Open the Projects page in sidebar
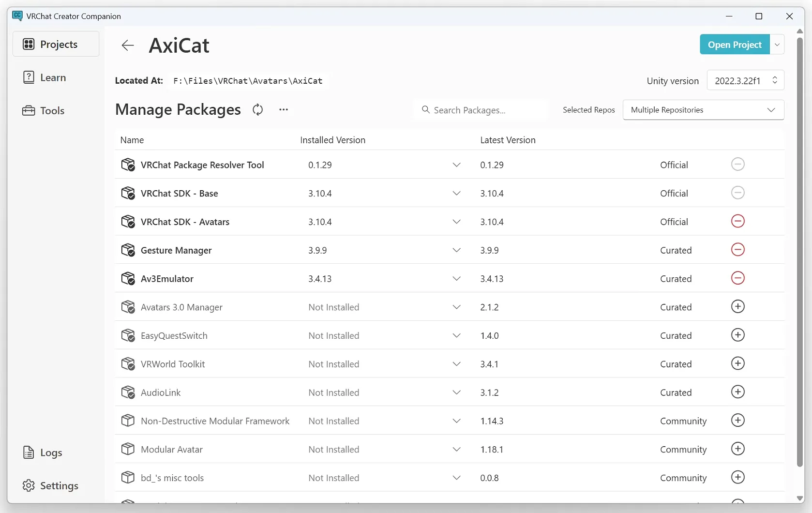 pos(56,44)
